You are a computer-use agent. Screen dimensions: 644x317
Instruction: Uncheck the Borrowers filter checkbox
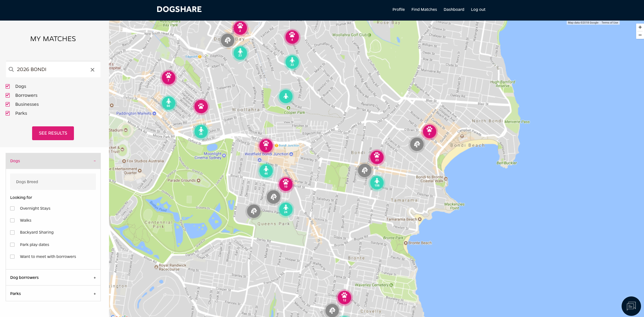(7, 95)
